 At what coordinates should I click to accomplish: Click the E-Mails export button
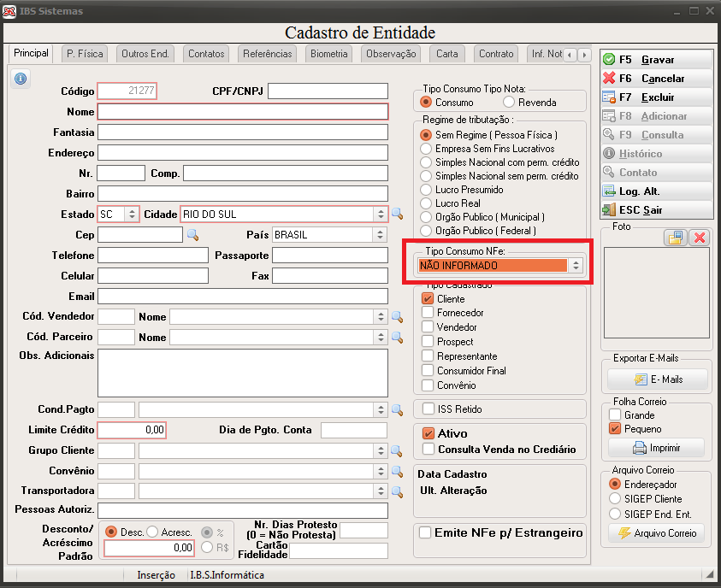658,379
